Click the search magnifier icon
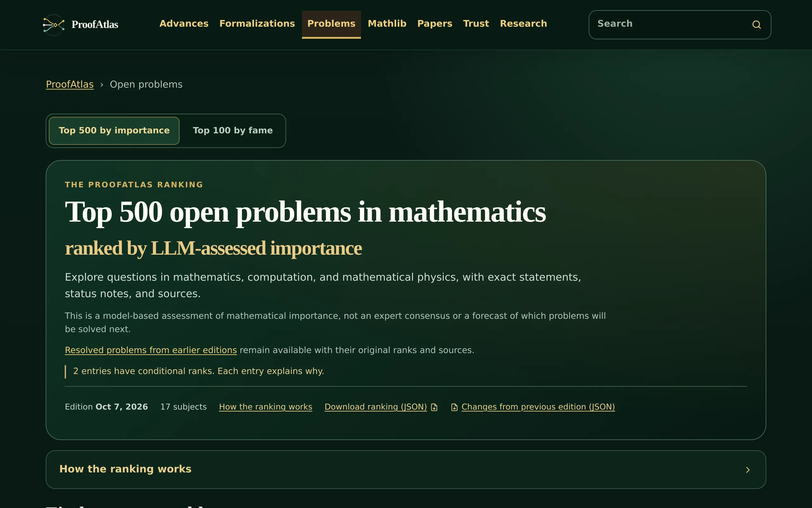This screenshot has height=508, width=812. pos(756,24)
